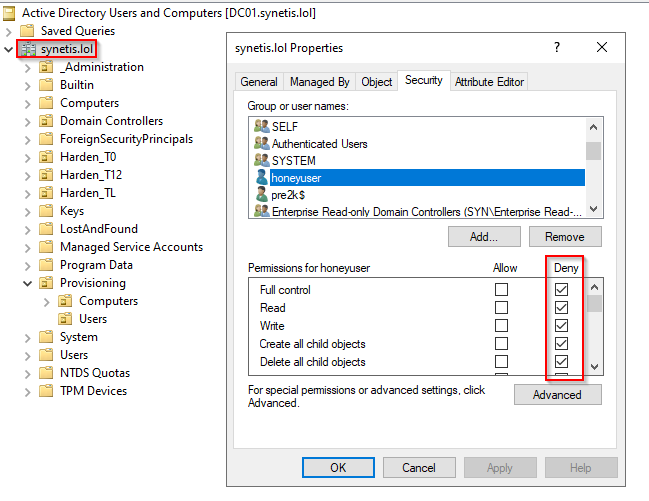
Task: Click the help question mark in the Properties dialog
Action: [557, 47]
